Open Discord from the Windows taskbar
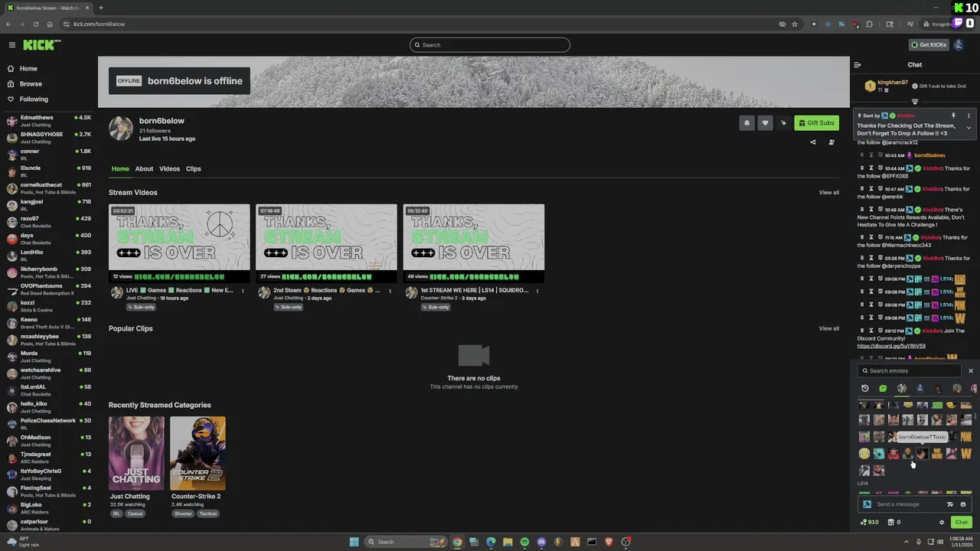Image resolution: width=980 pixels, height=551 pixels. 541,542
